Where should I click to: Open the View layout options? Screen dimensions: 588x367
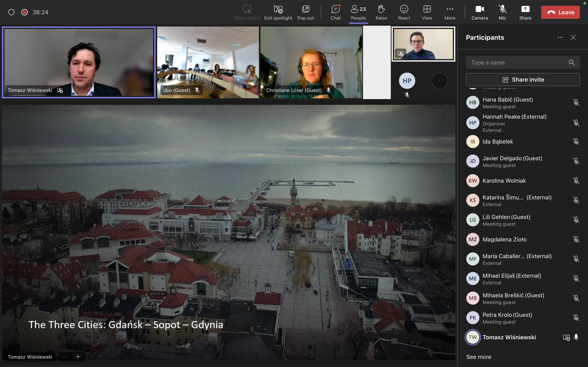click(427, 12)
